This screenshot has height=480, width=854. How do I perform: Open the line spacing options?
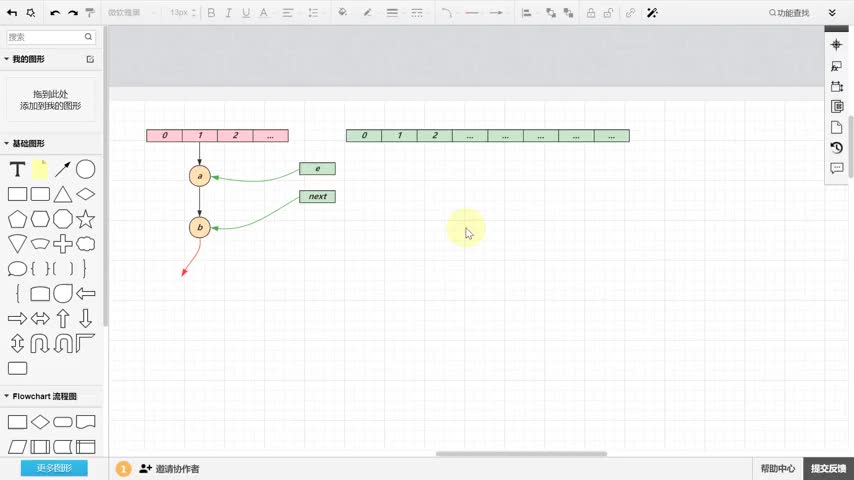pos(313,13)
